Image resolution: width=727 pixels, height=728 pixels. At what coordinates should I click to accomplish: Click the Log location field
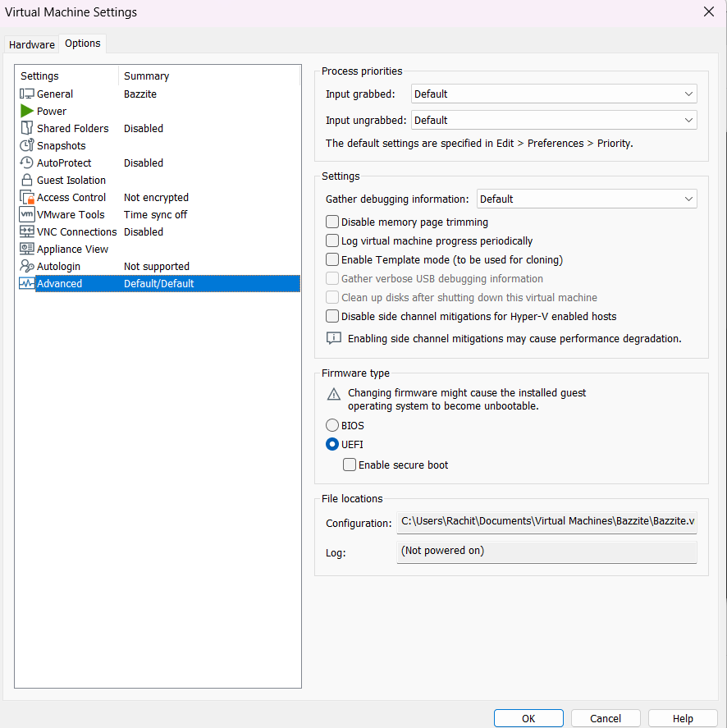tap(546, 552)
